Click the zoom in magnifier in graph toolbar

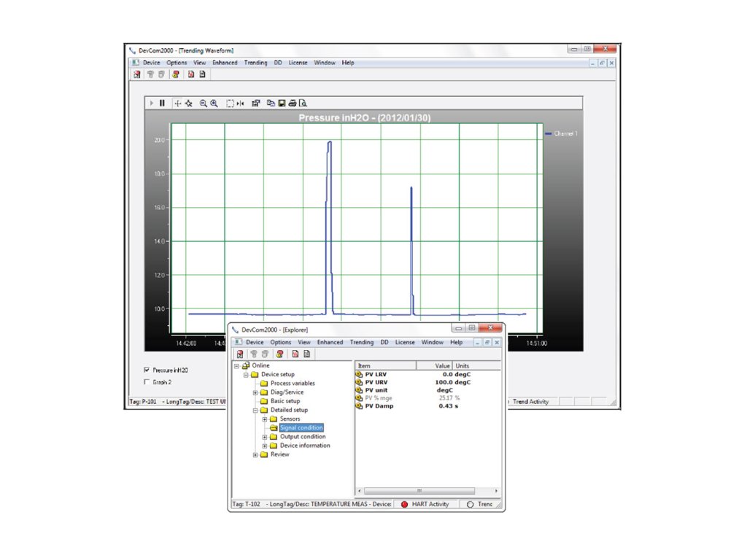[x=214, y=104]
